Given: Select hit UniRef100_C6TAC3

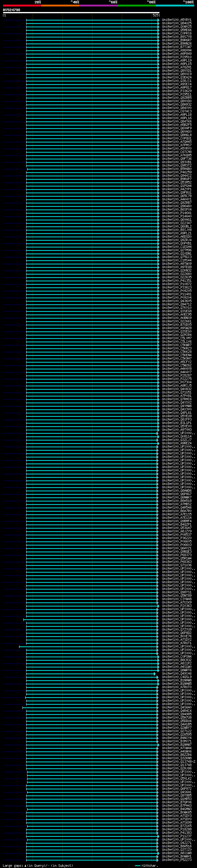Looking at the screenshot, I should [176, 111].
